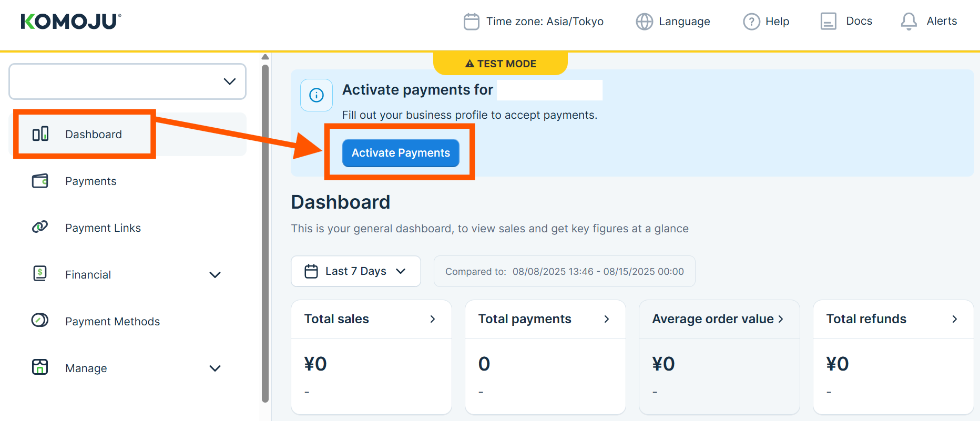Expand the Manage menu section
This screenshot has height=421, width=980.
point(215,368)
